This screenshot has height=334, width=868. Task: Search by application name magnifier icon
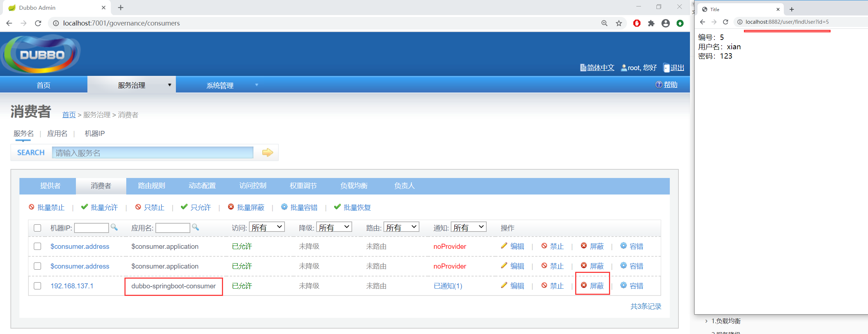pos(195,227)
